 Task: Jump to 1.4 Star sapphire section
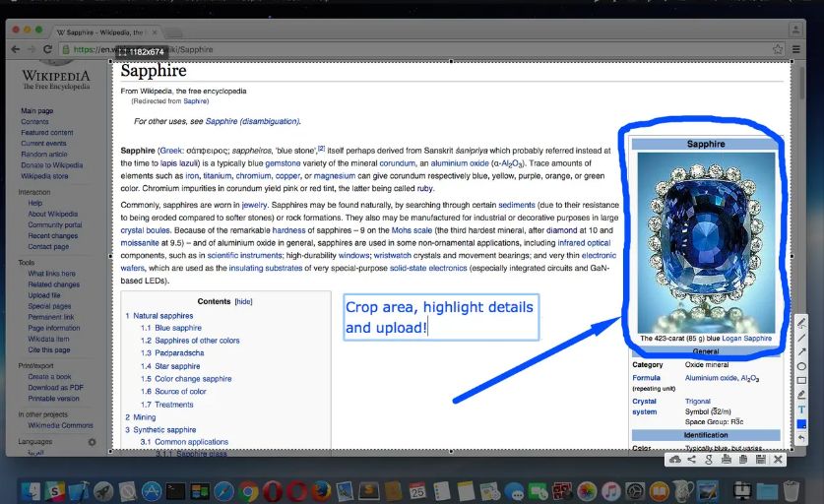(170, 366)
